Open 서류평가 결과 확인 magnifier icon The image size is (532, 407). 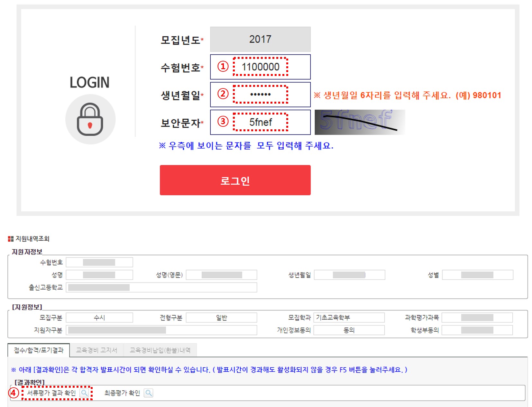84,393
